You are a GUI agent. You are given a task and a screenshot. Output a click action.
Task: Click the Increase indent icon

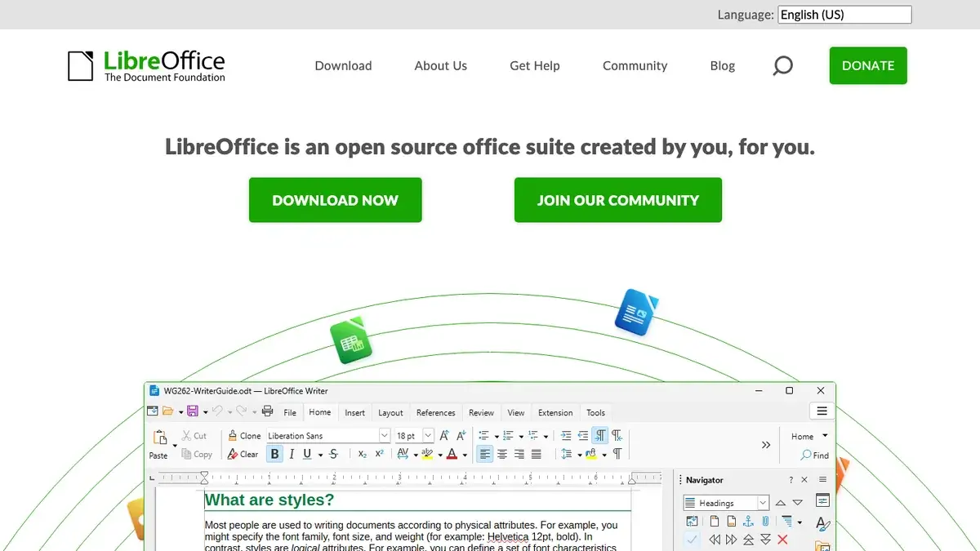tap(567, 436)
